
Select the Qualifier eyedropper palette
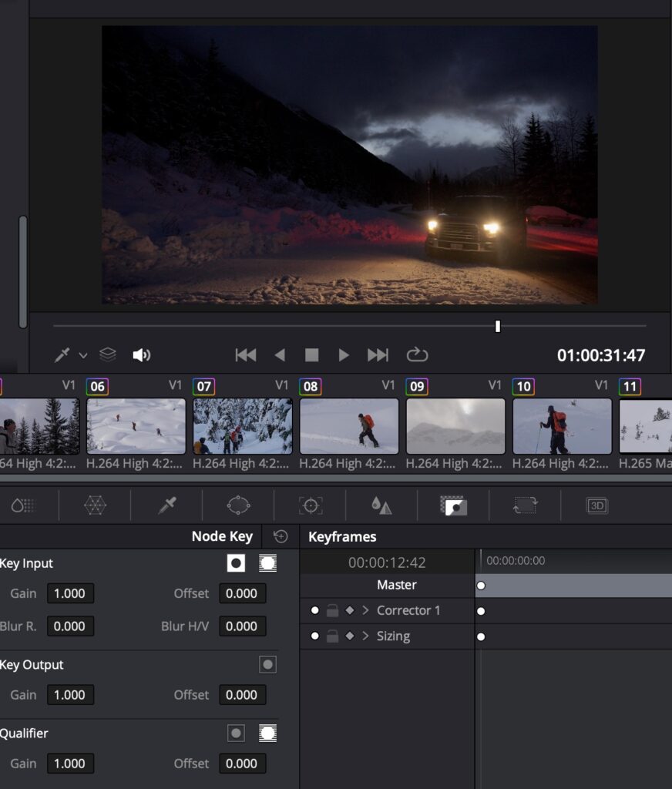167,505
